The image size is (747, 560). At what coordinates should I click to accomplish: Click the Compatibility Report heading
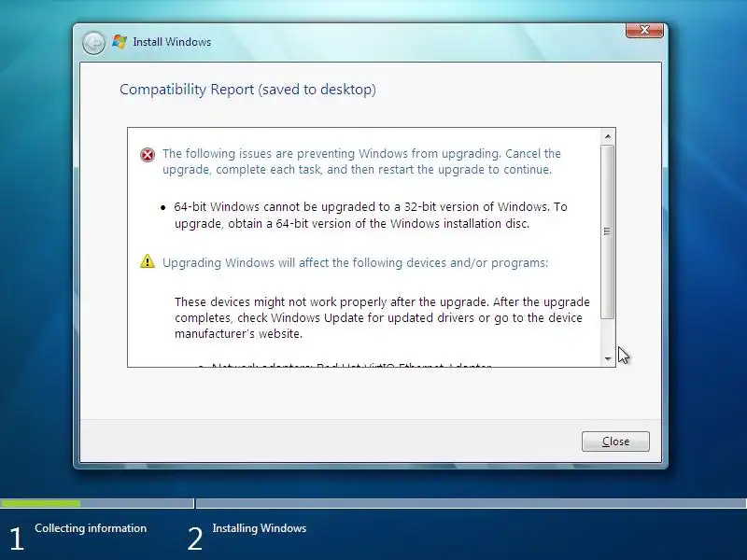247,90
